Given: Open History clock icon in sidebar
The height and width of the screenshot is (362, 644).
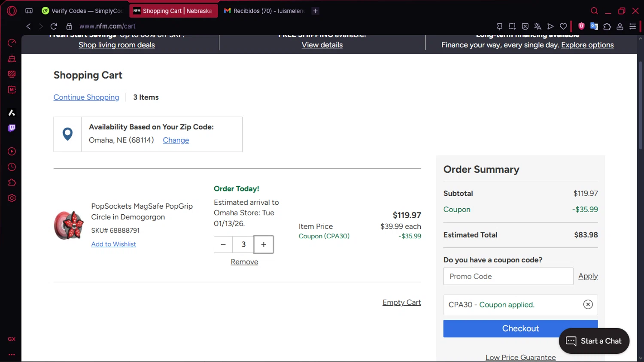Looking at the screenshot, I should [x=12, y=167].
